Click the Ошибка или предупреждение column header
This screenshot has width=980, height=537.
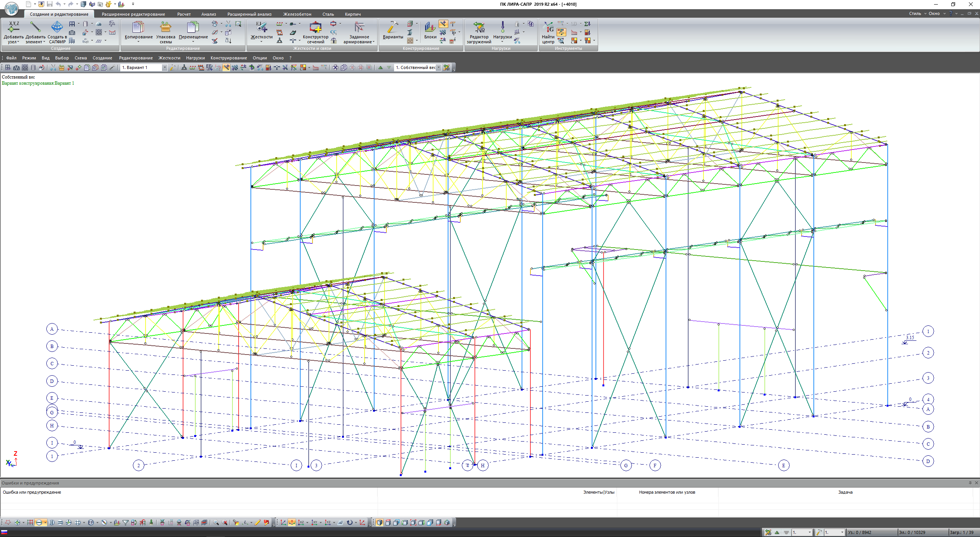point(32,492)
